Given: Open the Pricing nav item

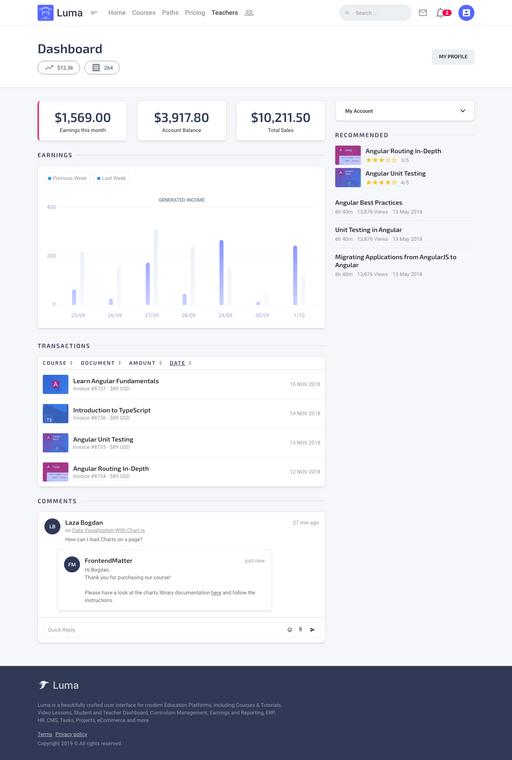Looking at the screenshot, I should 195,13.
